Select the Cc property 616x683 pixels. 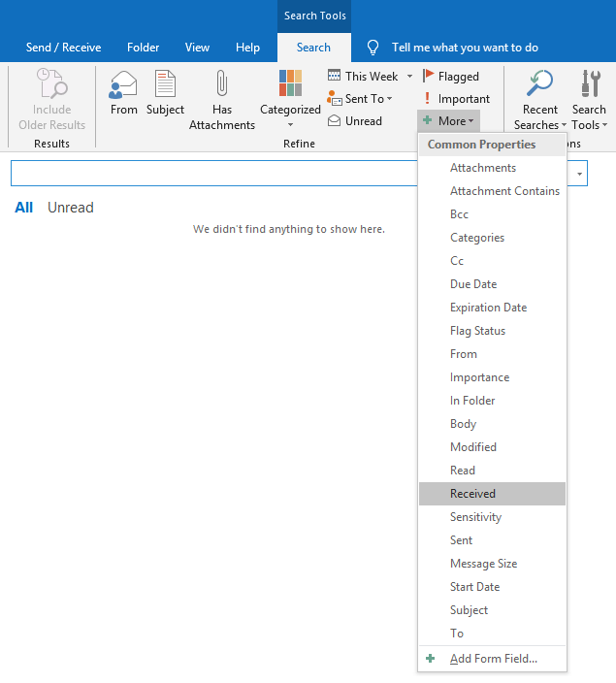492,261
